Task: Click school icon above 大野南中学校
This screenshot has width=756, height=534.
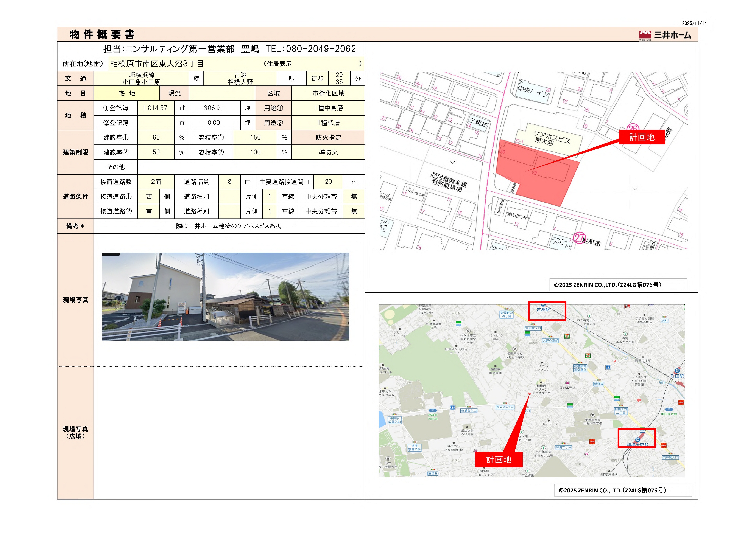Action: click(x=593, y=415)
